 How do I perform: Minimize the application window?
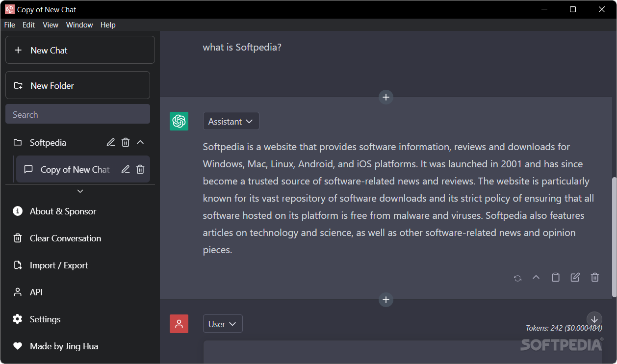[543, 9]
